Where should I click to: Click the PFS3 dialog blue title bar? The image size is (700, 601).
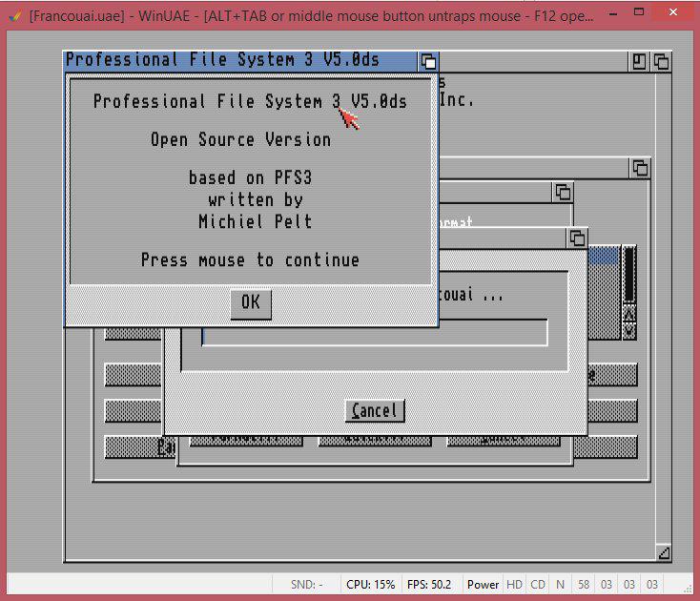point(241,61)
